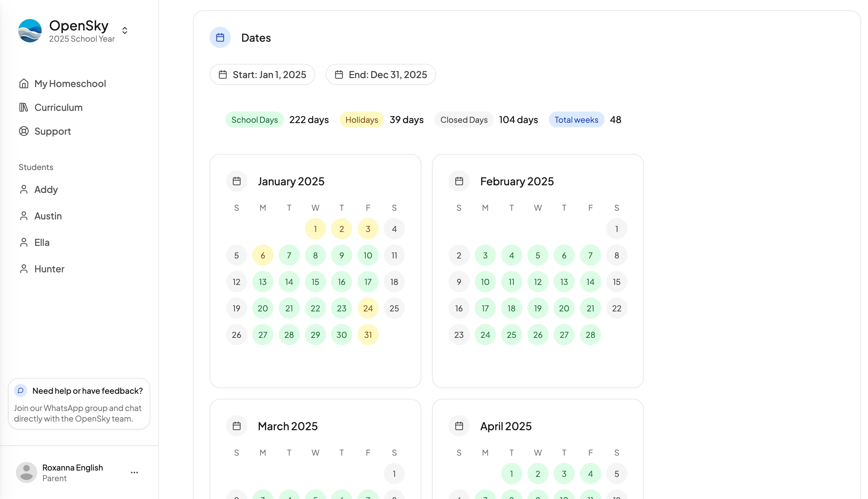Select student Hunter in the sidebar

[49, 269]
